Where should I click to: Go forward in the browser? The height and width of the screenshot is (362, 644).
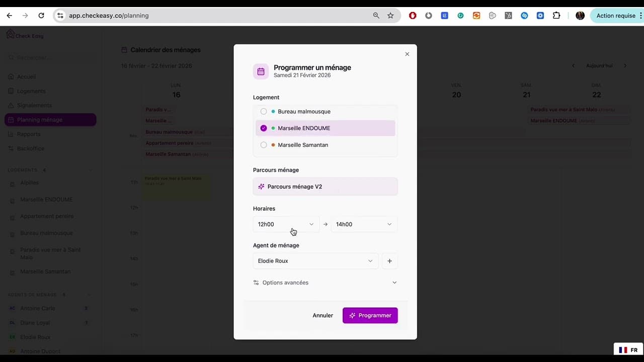(x=25, y=16)
